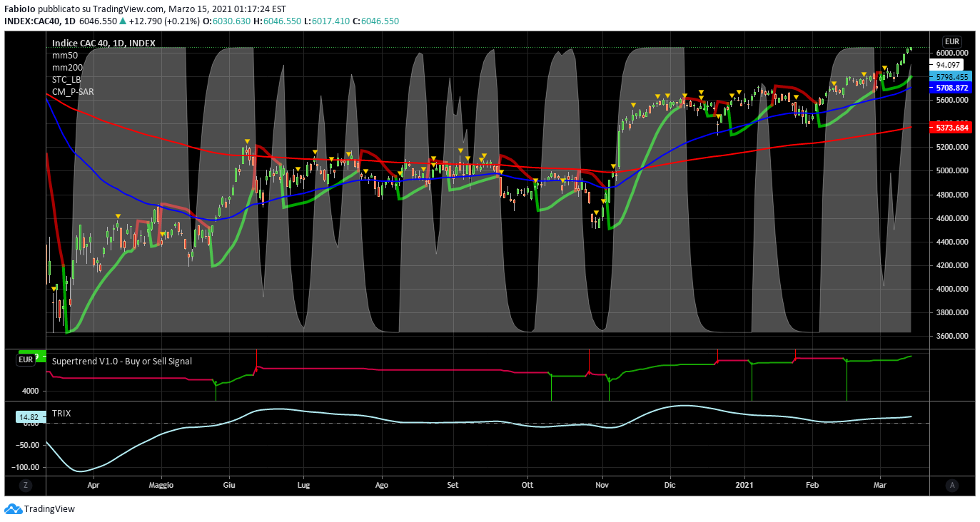The width and height of the screenshot is (980, 522).
Task: Click the round A auto-scale button
Action: (951, 485)
